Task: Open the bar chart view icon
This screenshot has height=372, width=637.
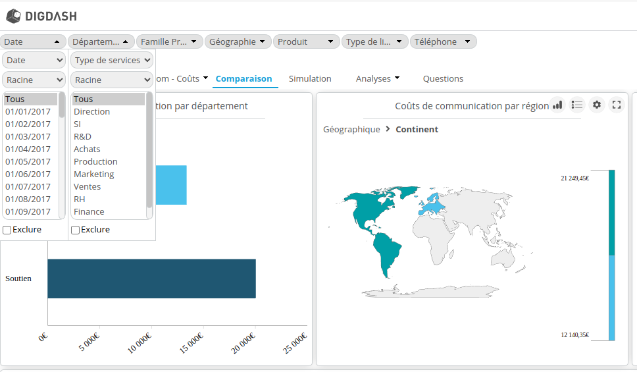Action: pyautogui.click(x=557, y=105)
